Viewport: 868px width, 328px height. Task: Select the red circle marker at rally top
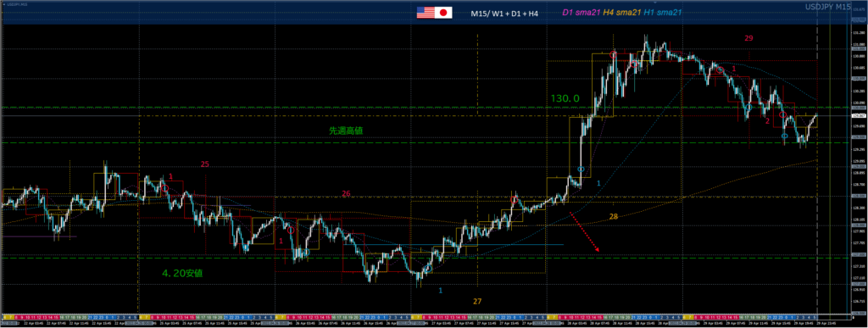pyautogui.click(x=614, y=54)
